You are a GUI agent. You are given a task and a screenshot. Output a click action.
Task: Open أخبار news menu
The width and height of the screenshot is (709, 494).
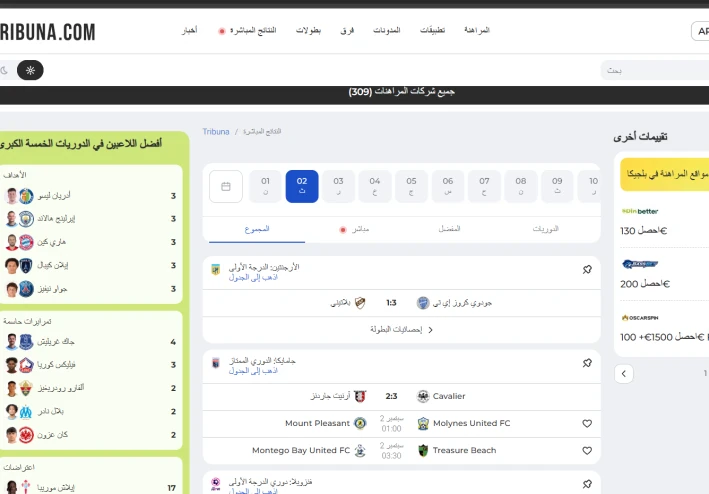coord(189,30)
